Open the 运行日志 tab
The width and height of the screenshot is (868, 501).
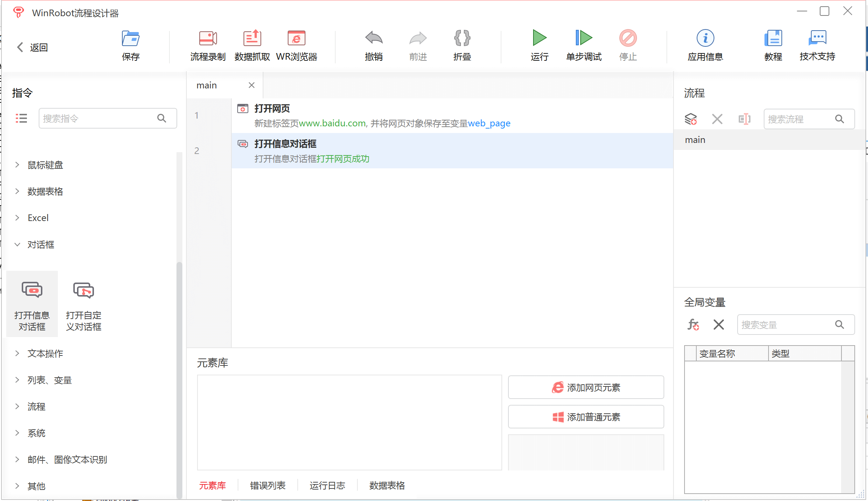tap(327, 486)
